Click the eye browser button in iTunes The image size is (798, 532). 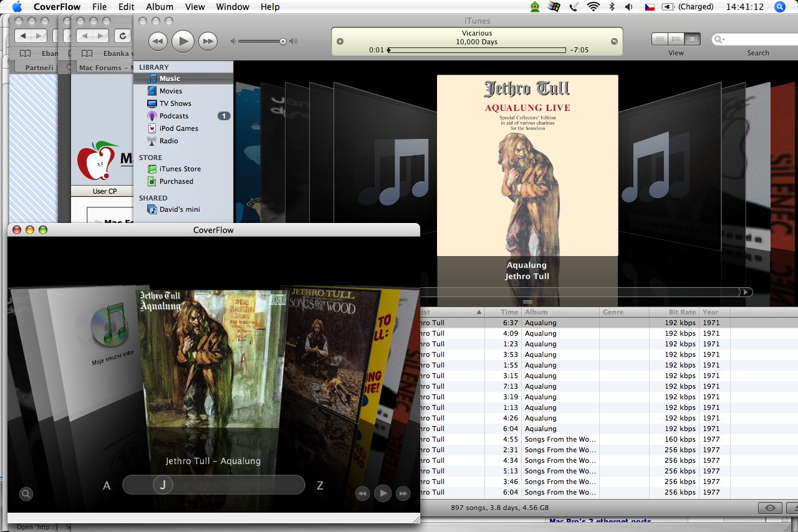pos(771,508)
